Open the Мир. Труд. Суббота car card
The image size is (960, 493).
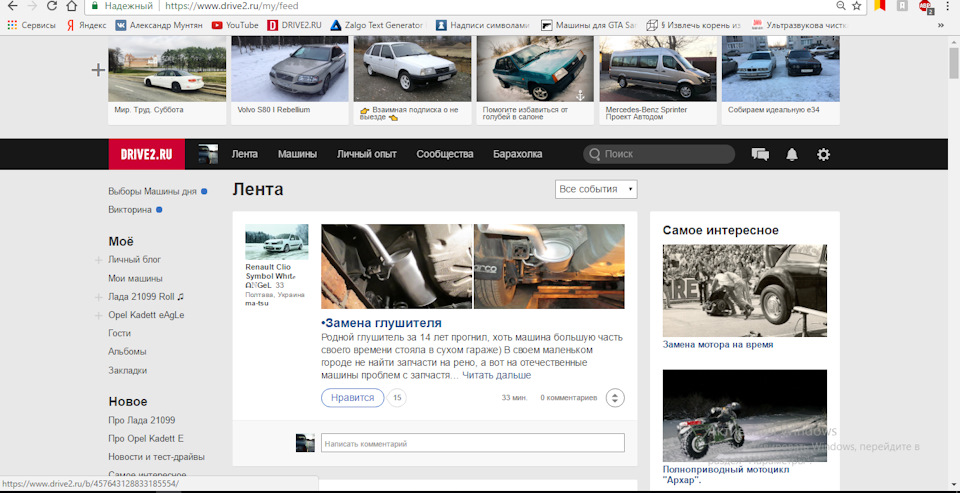pos(167,80)
